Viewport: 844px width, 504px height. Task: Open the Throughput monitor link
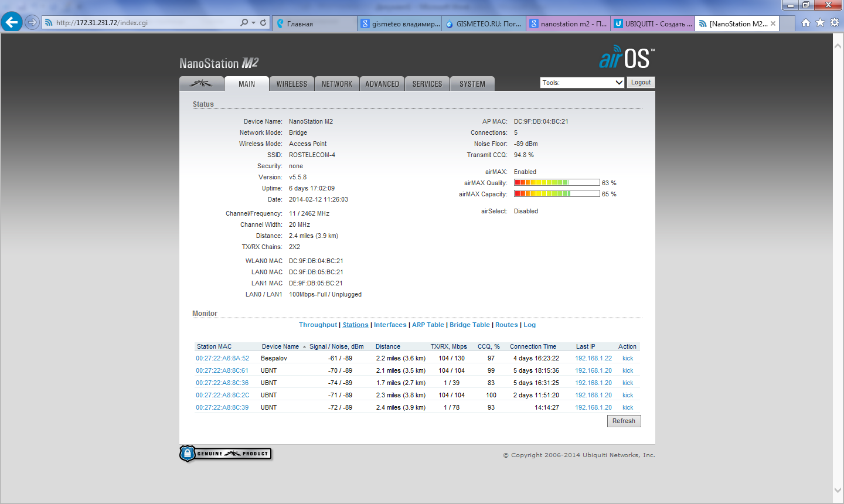tap(318, 325)
